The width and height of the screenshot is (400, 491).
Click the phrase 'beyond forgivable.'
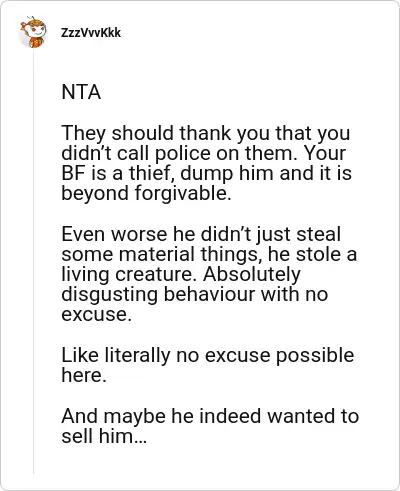tap(146, 193)
